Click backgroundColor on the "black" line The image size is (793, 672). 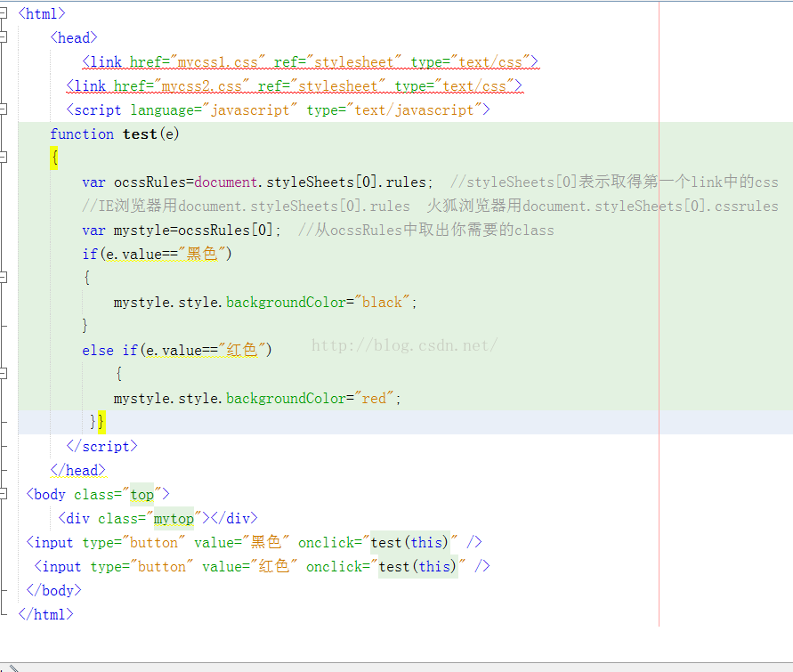(286, 303)
